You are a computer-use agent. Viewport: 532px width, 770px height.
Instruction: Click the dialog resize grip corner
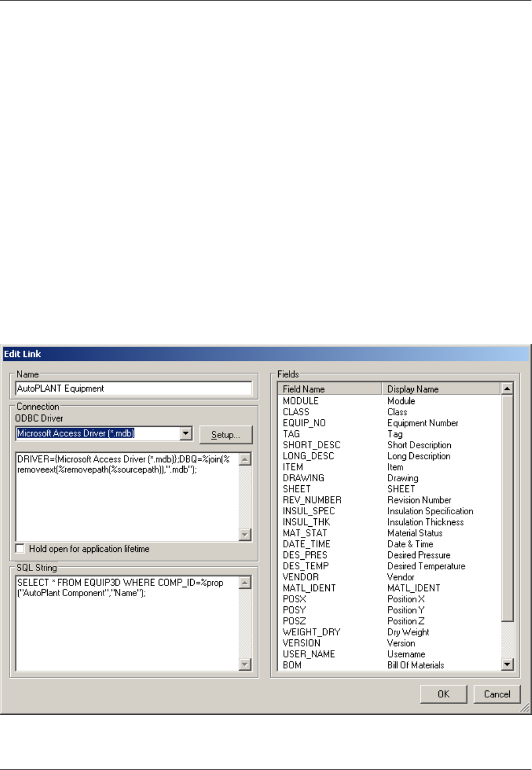pyautogui.click(x=525, y=708)
